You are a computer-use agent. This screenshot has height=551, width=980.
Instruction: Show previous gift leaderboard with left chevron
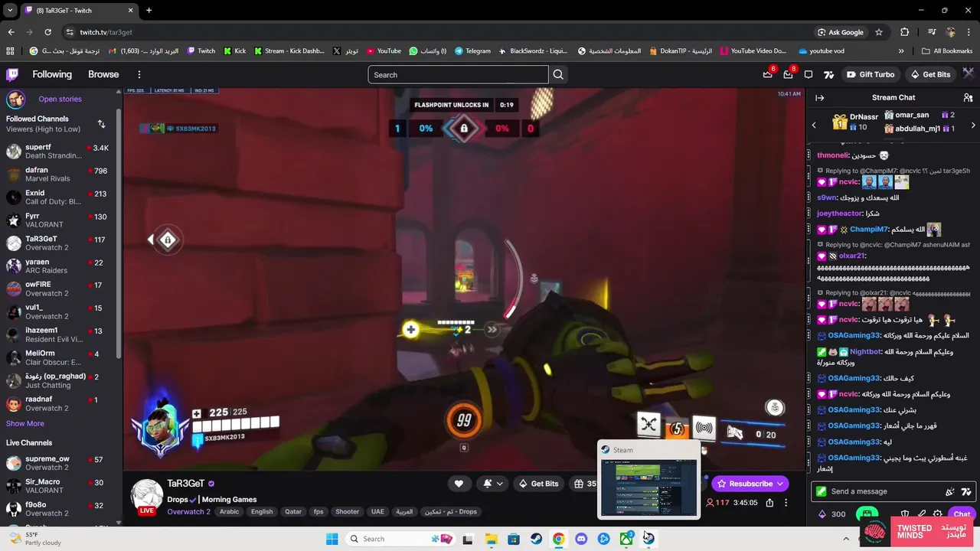[x=814, y=125]
